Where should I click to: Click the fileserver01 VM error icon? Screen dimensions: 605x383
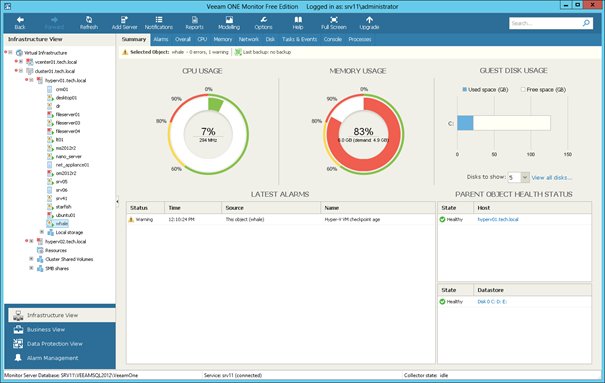(50, 115)
